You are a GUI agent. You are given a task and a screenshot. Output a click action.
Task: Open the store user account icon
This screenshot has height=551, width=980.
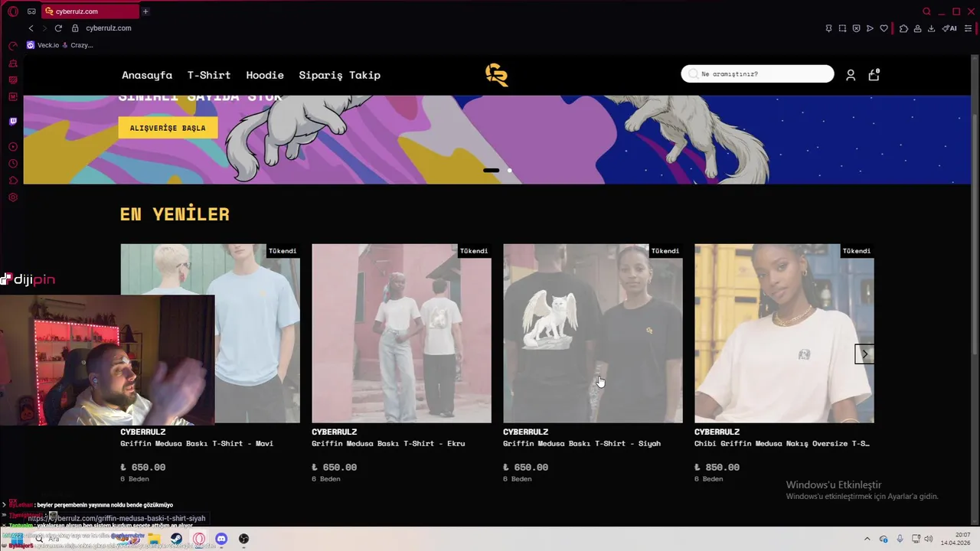(851, 75)
